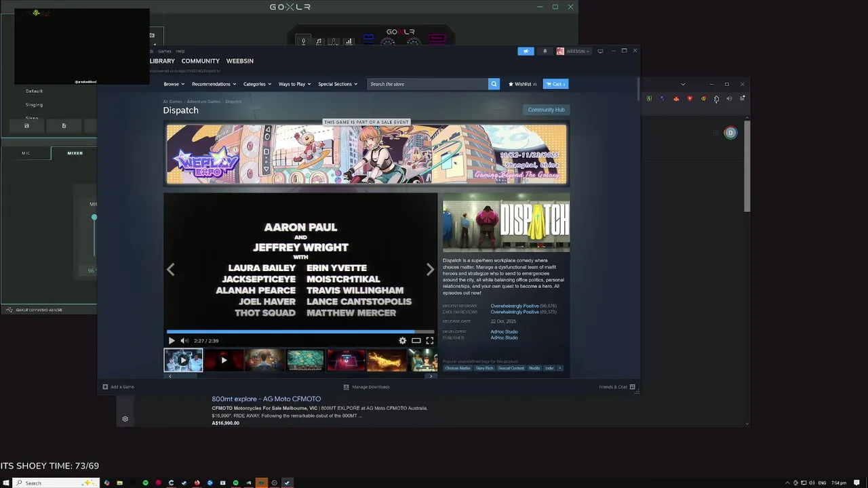Open the Wishlist button
This screenshot has height=488, width=868.
522,84
